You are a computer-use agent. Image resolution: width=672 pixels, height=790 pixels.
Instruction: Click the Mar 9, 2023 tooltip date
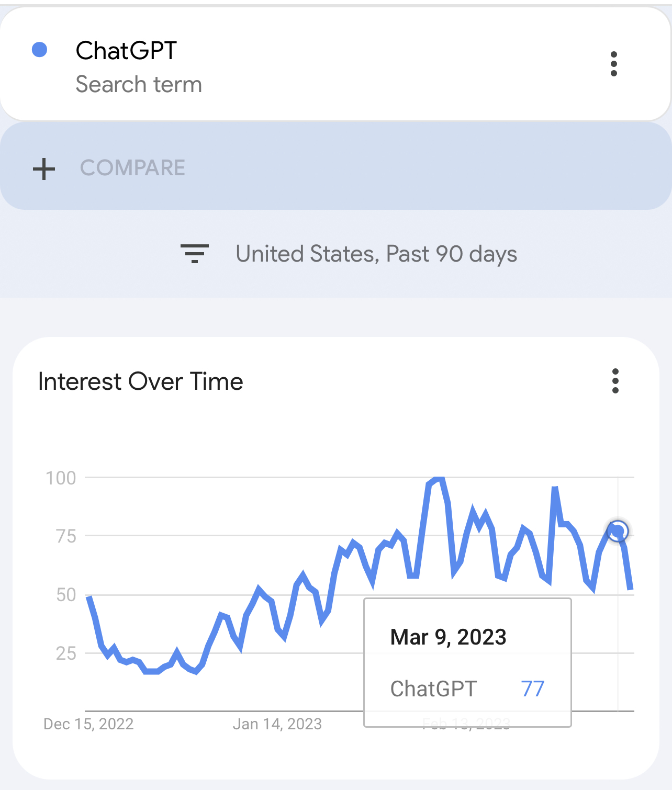pyautogui.click(x=449, y=637)
